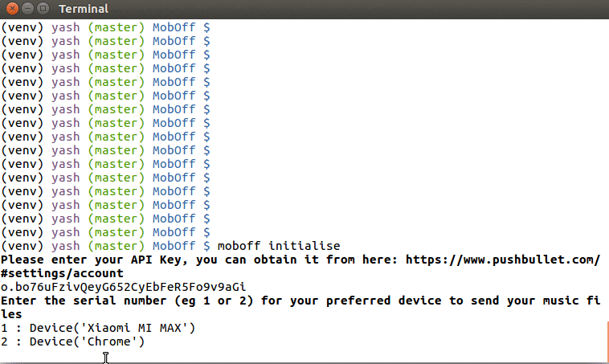Click 'Enter the serial number' prompt line
Viewport: 609px width, 364px height.
pyautogui.click(x=300, y=301)
